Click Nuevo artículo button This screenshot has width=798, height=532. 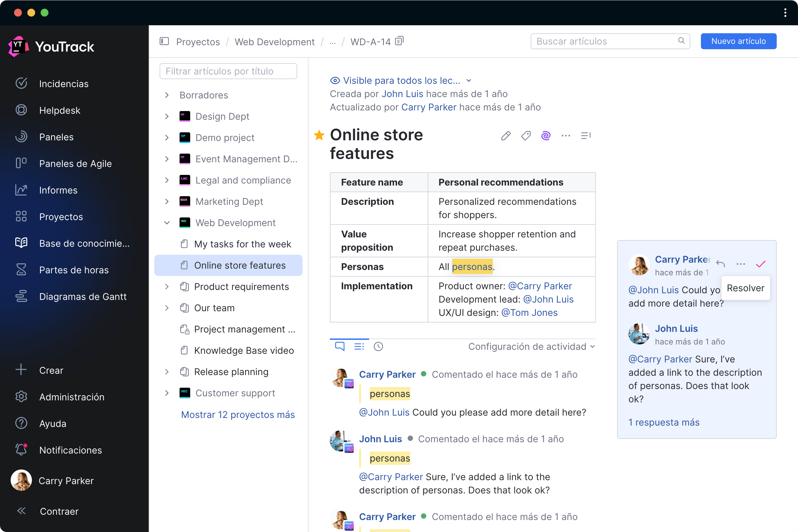coord(739,42)
